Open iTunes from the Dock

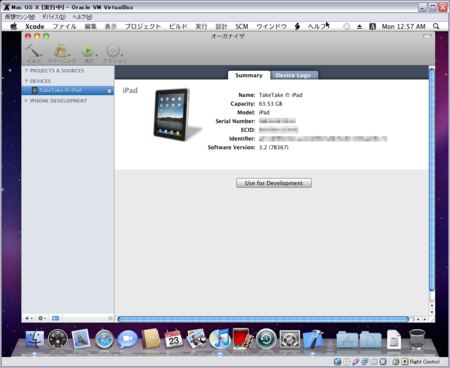[220, 339]
